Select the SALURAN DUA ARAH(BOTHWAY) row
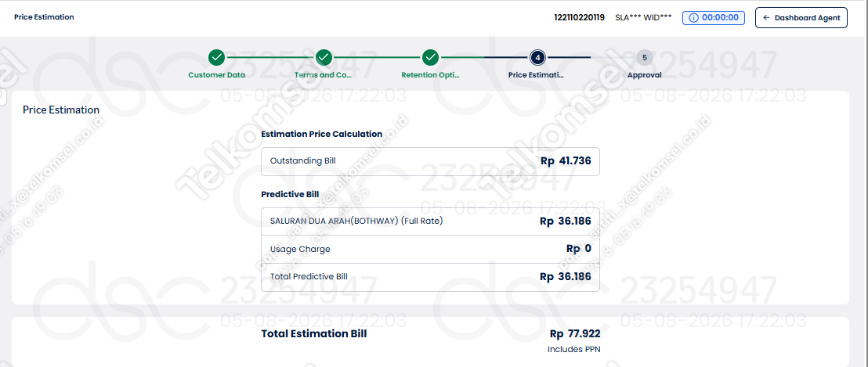Screen dimensions: 868x367 tap(430, 221)
